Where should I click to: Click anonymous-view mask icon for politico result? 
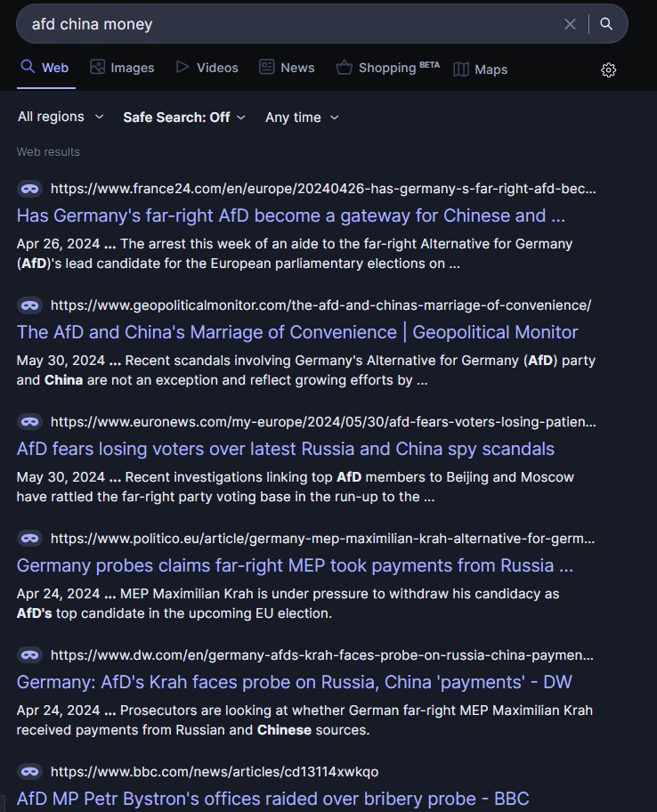pyautogui.click(x=29, y=538)
